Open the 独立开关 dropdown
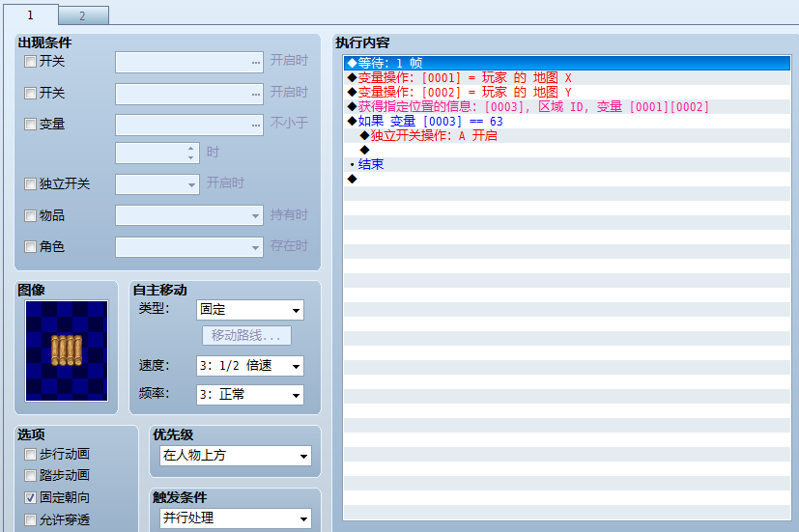The height and width of the screenshot is (532, 799). coord(157,184)
